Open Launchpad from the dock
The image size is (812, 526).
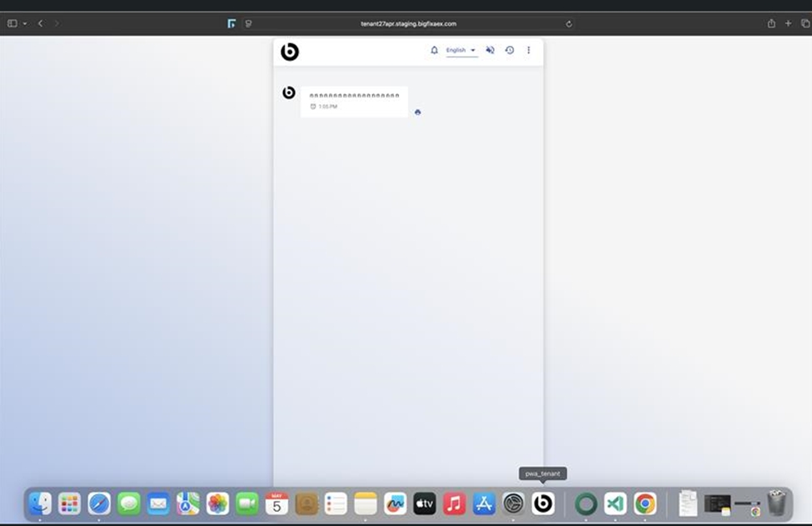pos(69,503)
